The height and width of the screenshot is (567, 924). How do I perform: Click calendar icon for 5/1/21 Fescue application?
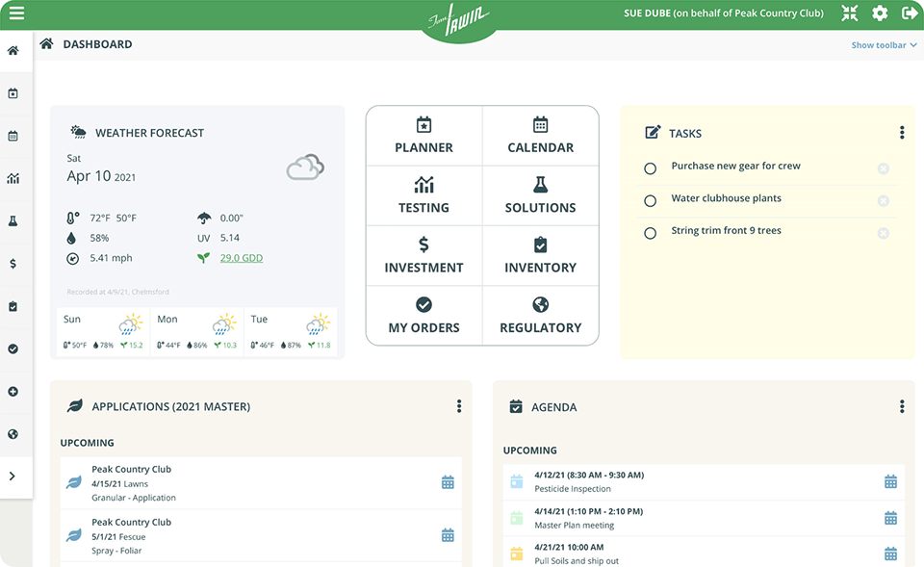(448, 535)
